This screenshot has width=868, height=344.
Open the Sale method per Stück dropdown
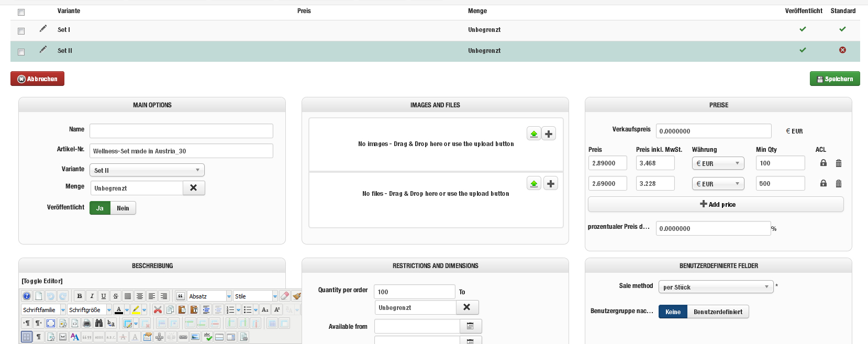pos(716,286)
